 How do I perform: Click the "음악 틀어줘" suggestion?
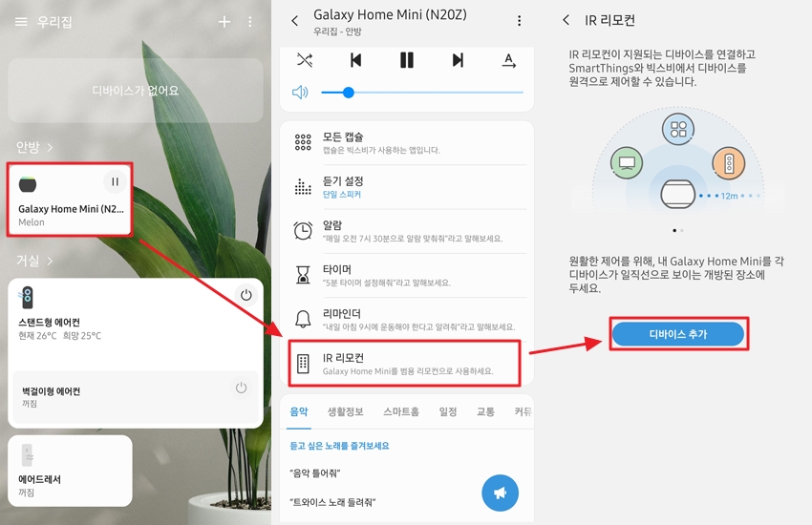tap(315, 473)
